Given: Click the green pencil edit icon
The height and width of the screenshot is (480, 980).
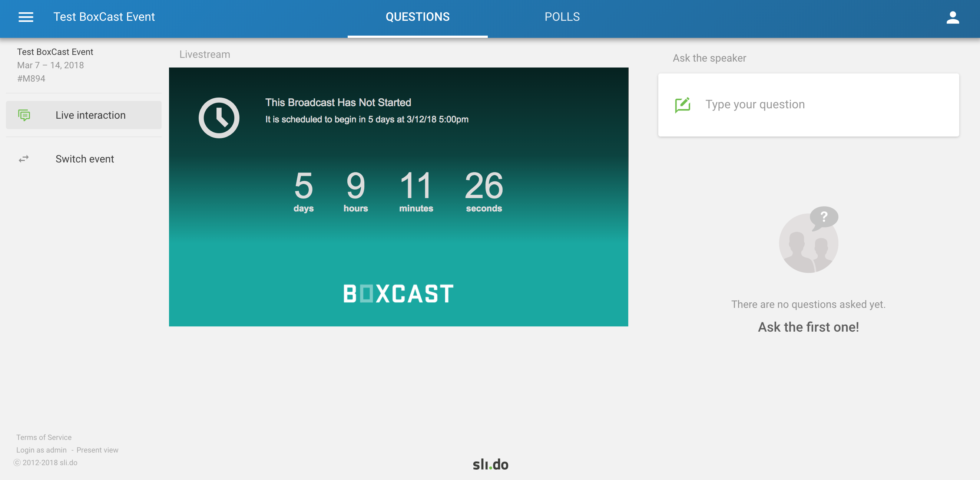Looking at the screenshot, I should click(682, 105).
